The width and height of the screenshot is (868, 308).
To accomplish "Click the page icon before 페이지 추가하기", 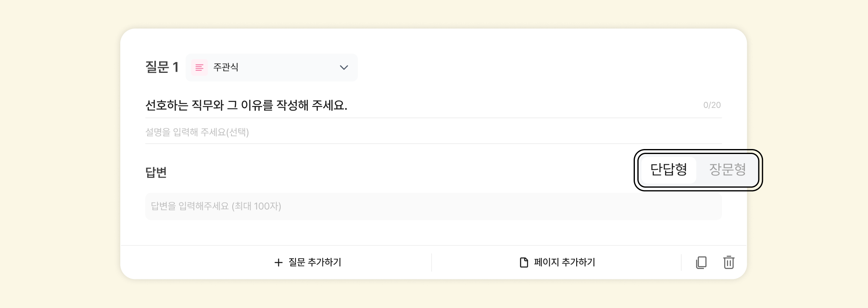I will point(524,262).
